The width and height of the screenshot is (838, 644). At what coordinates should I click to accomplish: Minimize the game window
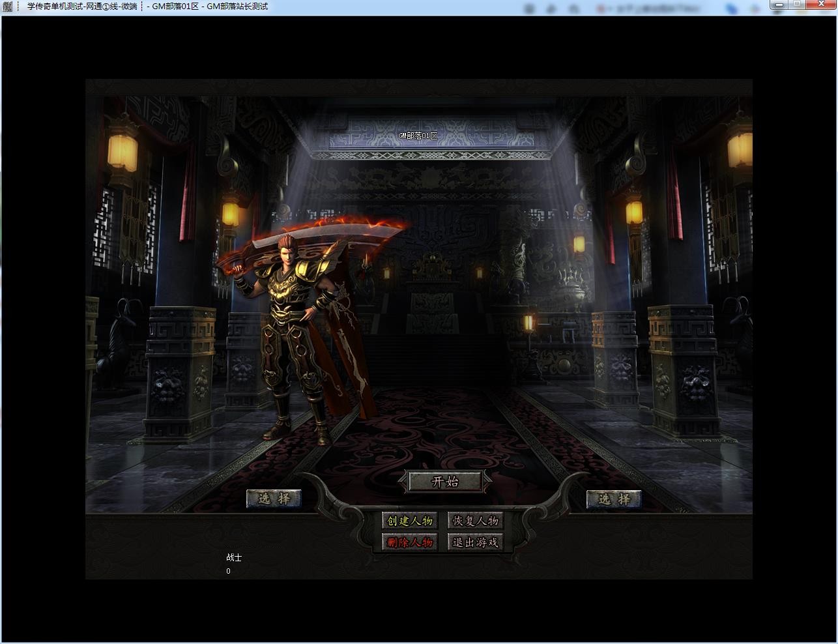[x=779, y=5]
